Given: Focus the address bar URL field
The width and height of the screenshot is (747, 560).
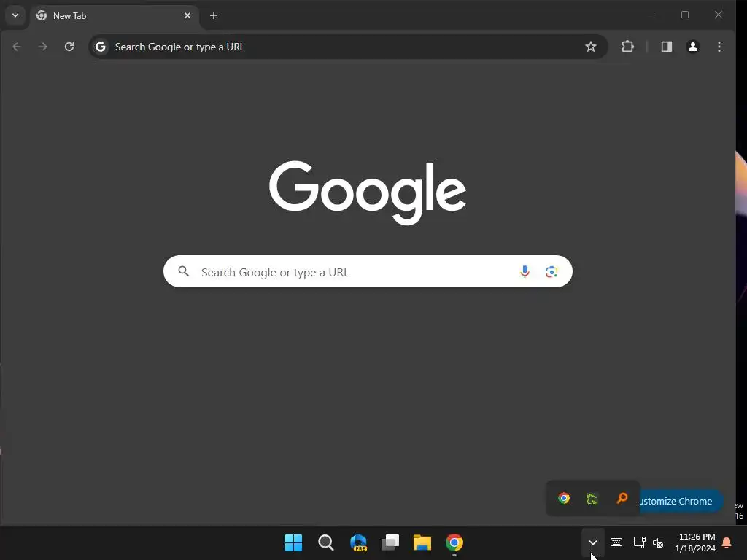Looking at the screenshot, I should click(348, 47).
